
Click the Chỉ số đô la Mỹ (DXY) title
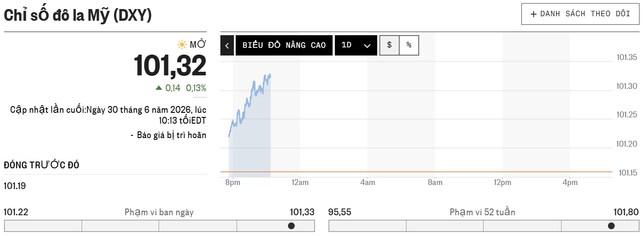(78, 15)
